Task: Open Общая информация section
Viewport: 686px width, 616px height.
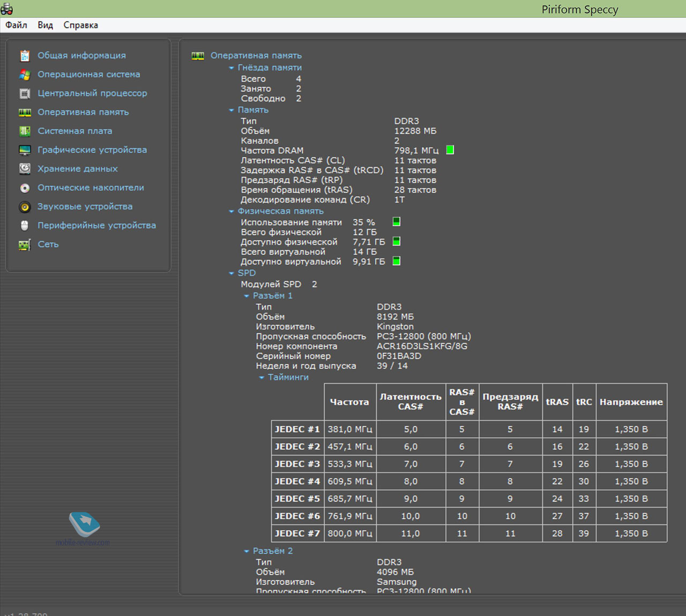Action: pos(81,56)
